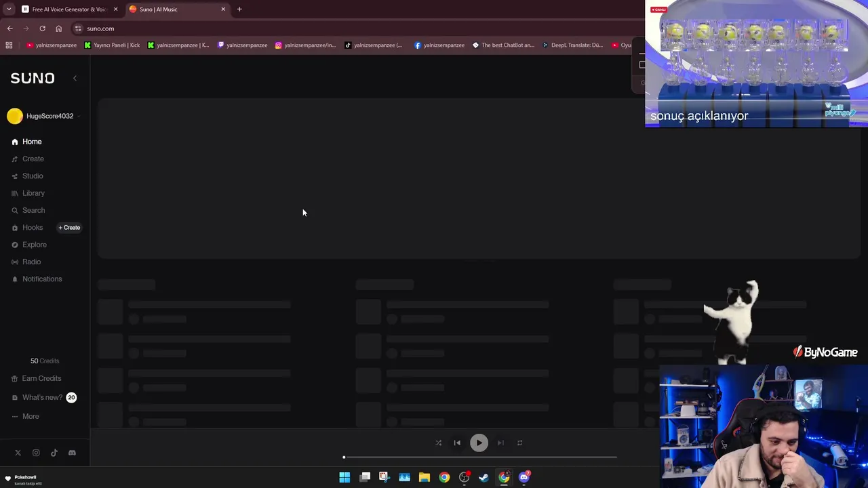Open Steam from the taskbar
This screenshot has width=868, height=488.
click(484, 477)
